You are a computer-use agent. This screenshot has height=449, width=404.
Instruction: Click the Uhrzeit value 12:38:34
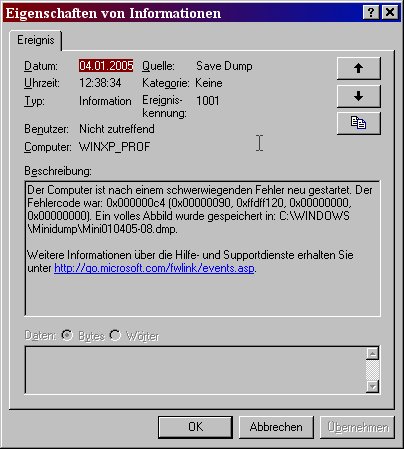pyautogui.click(x=100, y=83)
